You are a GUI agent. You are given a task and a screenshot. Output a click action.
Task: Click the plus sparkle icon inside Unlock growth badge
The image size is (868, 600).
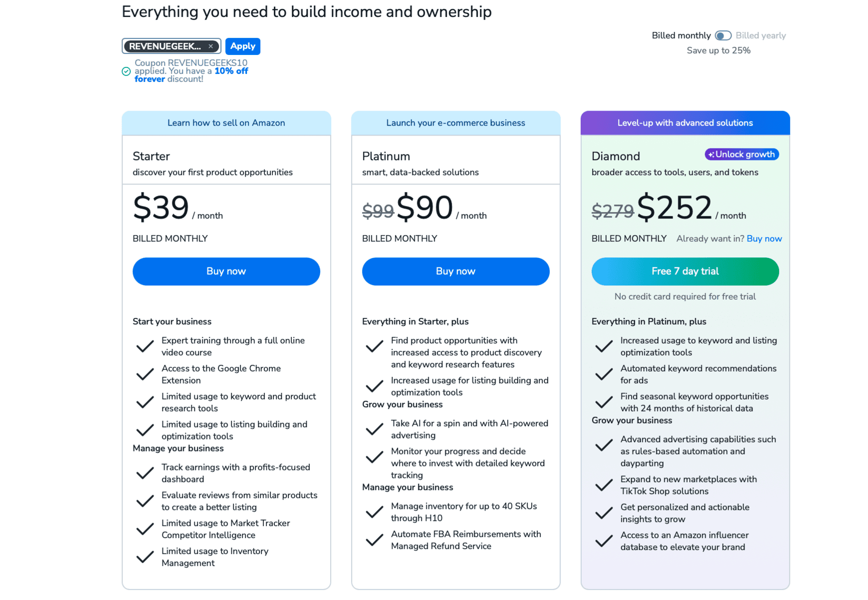point(712,154)
